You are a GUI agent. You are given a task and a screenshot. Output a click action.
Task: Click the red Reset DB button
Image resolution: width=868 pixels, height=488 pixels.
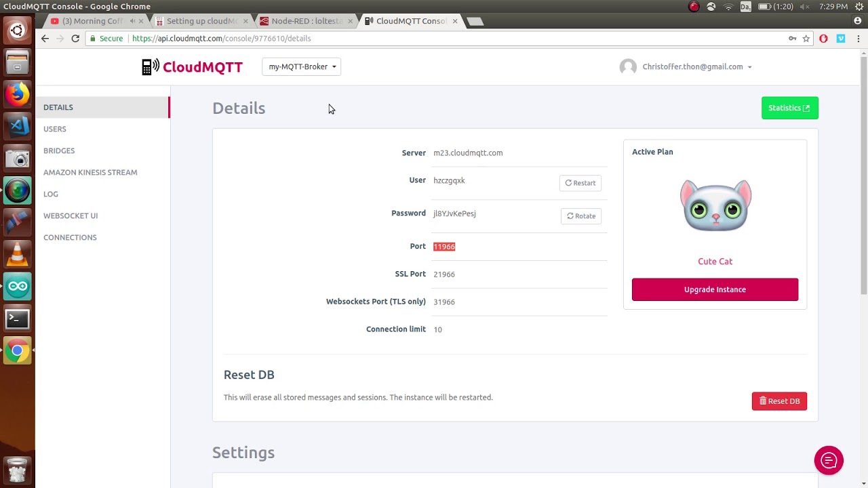pyautogui.click(x=779, y=401)
